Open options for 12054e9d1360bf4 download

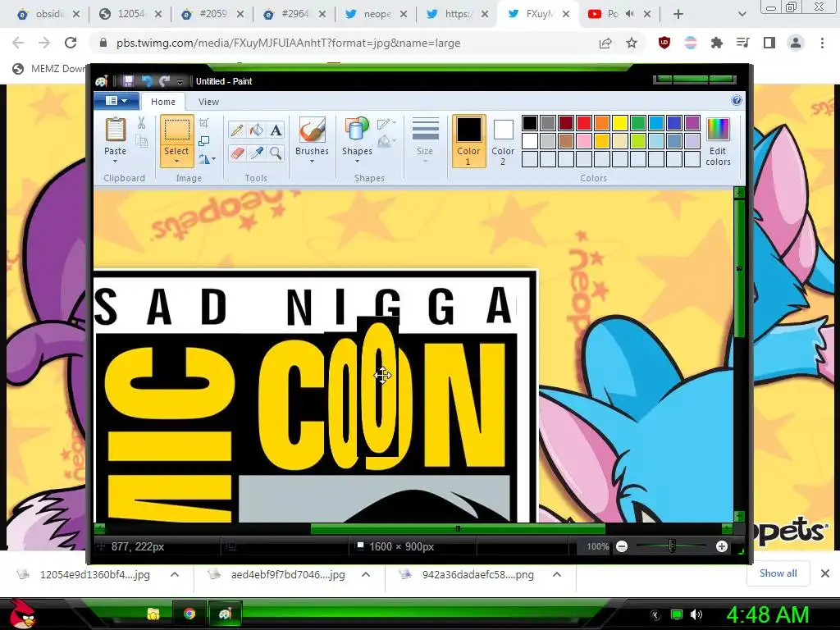175,574
